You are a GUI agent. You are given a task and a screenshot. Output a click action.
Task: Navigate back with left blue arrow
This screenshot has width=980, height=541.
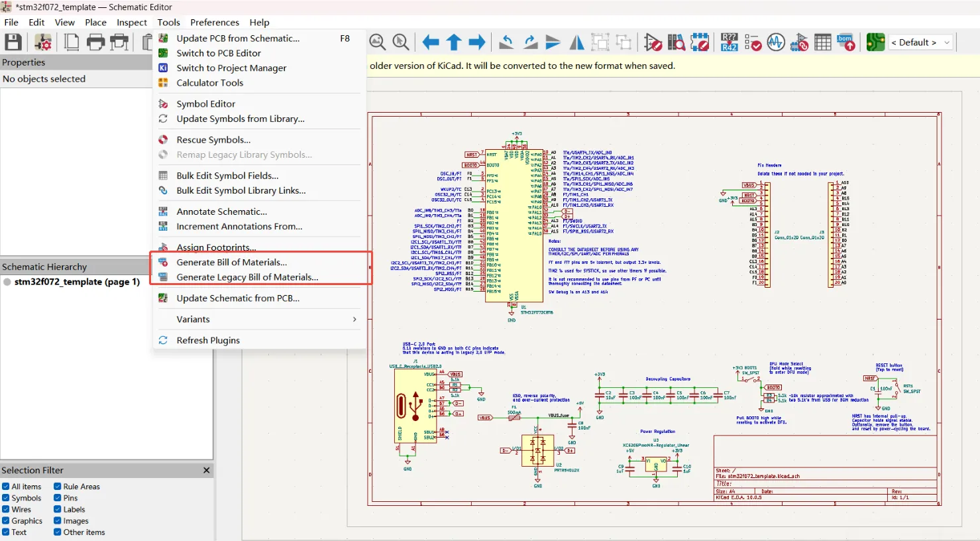coord(431,42)
